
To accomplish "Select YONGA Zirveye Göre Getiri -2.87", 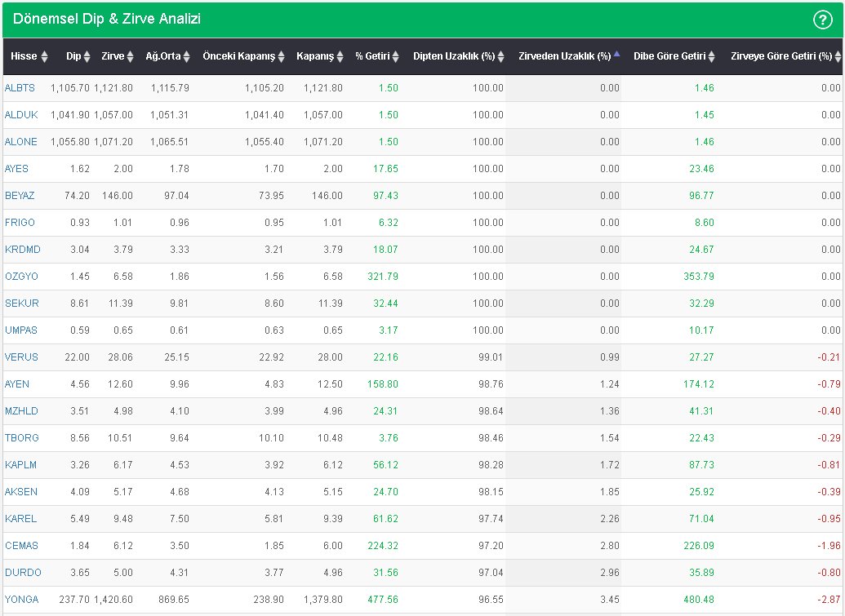I will 829,600.
